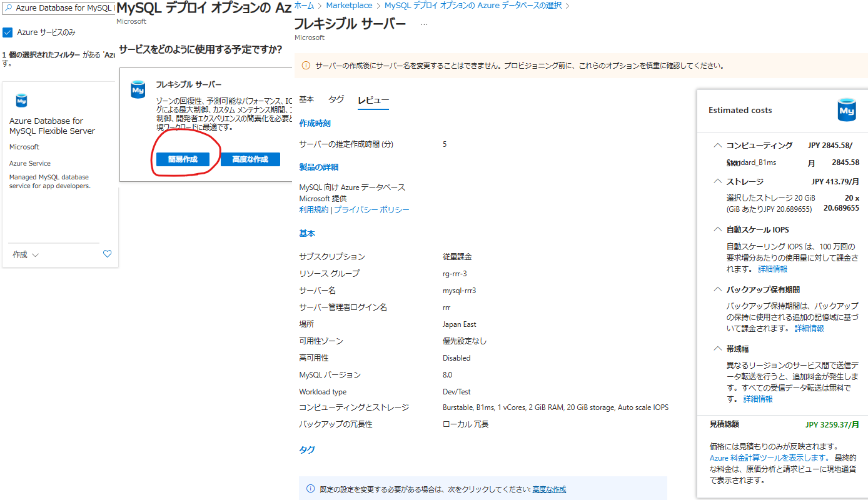The image size is (868, 500).
Task: Select the レビュー tab
Action: pos(373,100)
